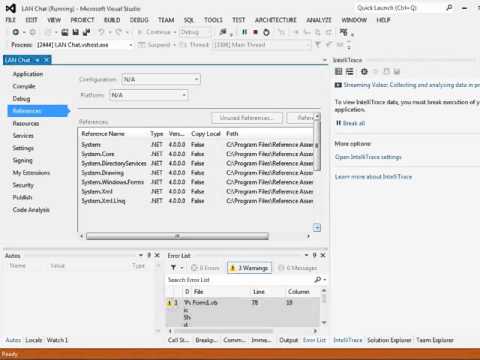Click the Error List search magnifier icon
Screen dimensions: 480x360
coord(318,279)
